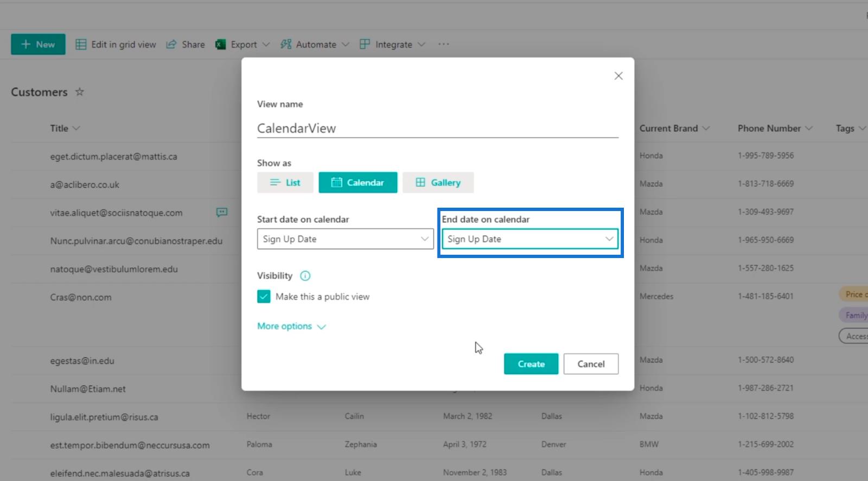Image resolution: width=868 pixels, height=481 pixels.
Task: Open item eget.dictum.placerat@mattis.ca
Action: (x=113, y=157)
